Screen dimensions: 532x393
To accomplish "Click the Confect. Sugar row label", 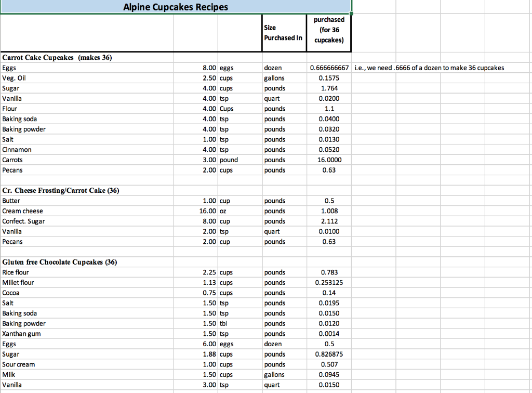I will coord(23,221).
